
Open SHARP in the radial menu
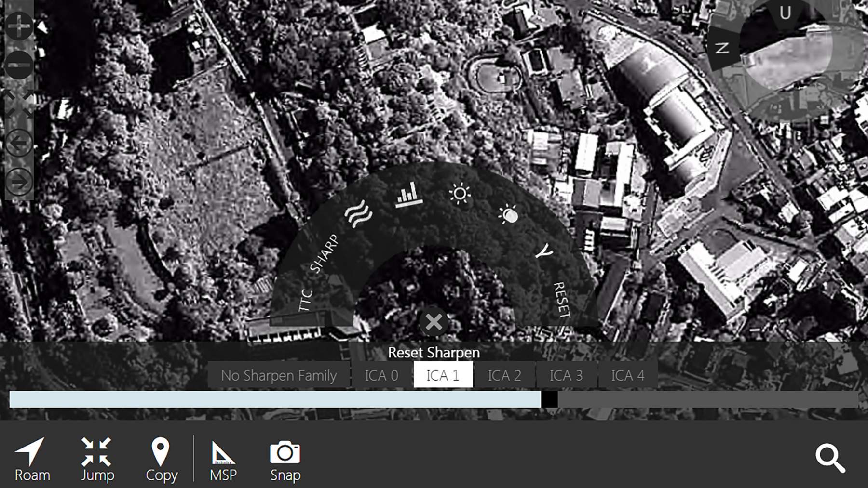point(324,253)
